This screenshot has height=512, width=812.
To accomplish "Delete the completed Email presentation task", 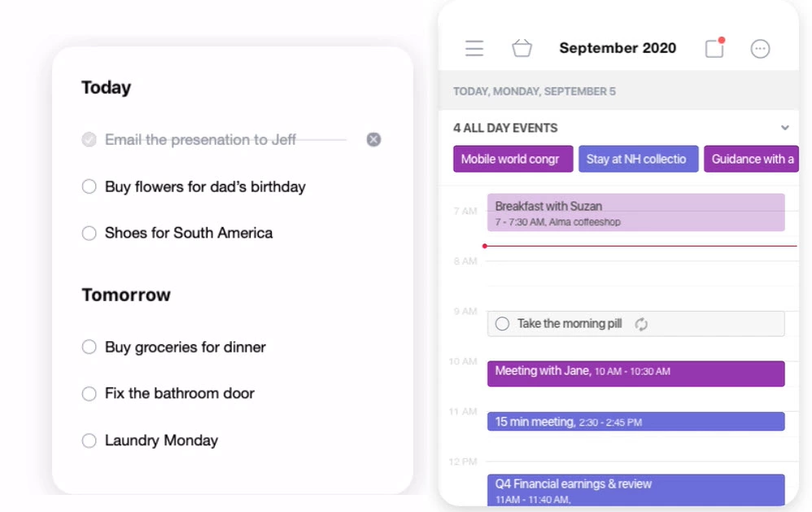I will click(x=373, y=139).
